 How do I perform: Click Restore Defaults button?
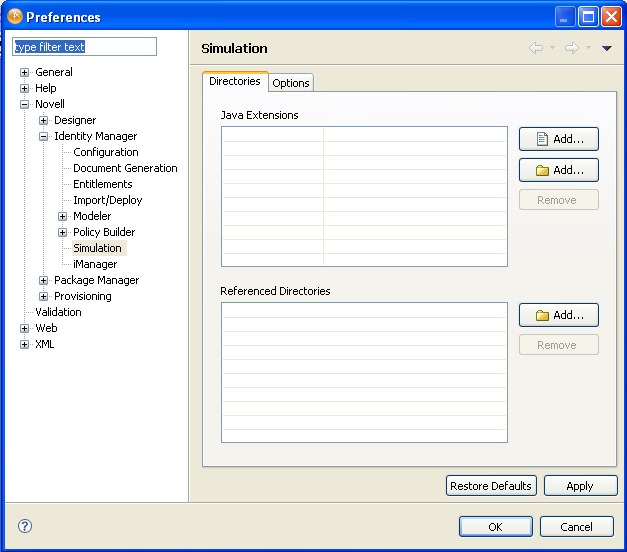pos(491,486)
